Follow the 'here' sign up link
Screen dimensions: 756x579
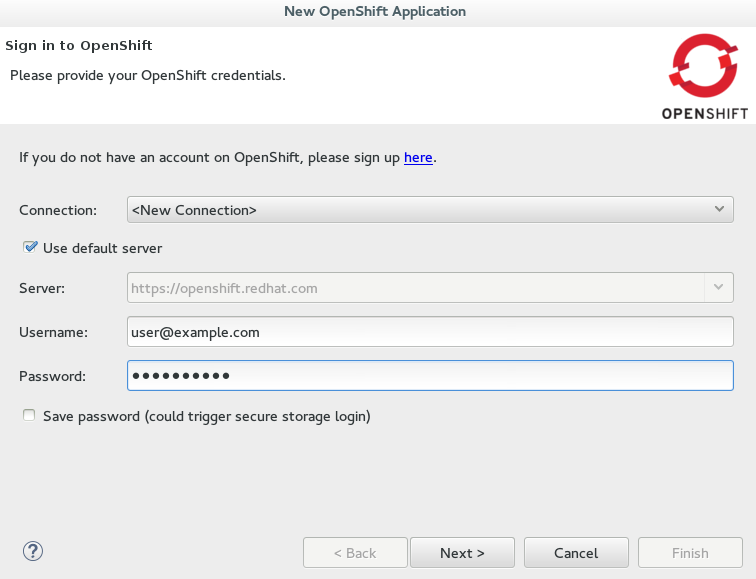(418, 158)
